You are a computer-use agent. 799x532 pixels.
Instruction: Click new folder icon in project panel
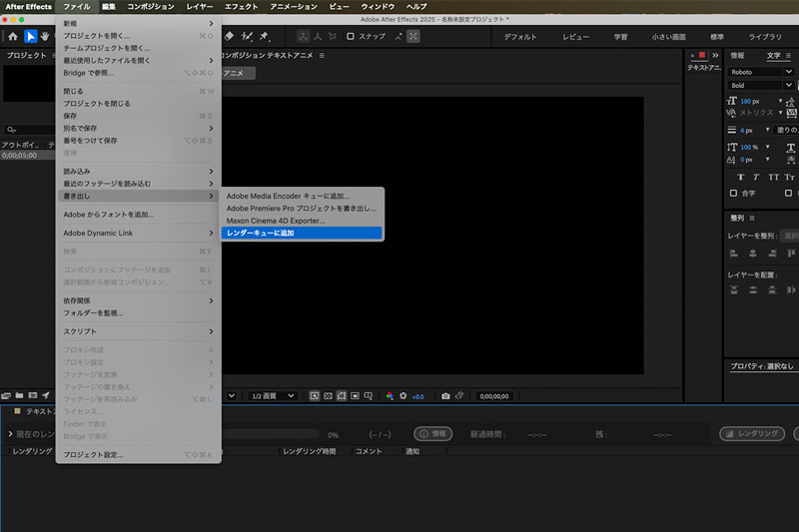click(x=19, y=395)
